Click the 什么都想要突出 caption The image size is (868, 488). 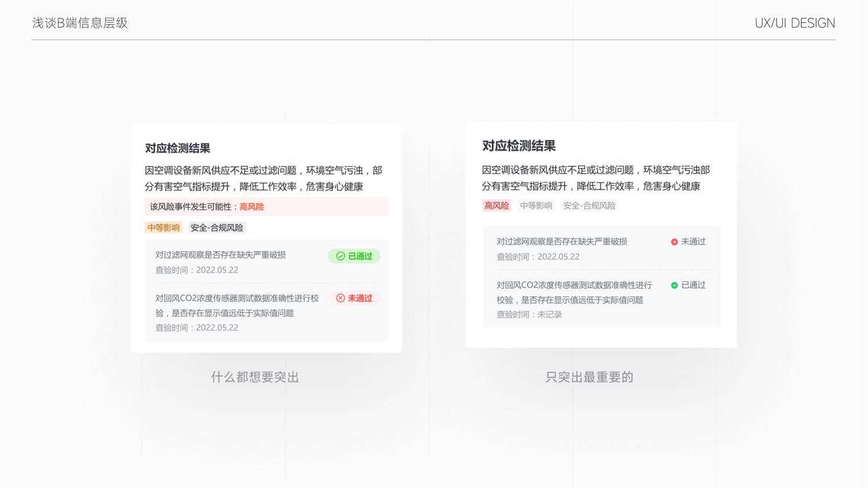[255, 377]
